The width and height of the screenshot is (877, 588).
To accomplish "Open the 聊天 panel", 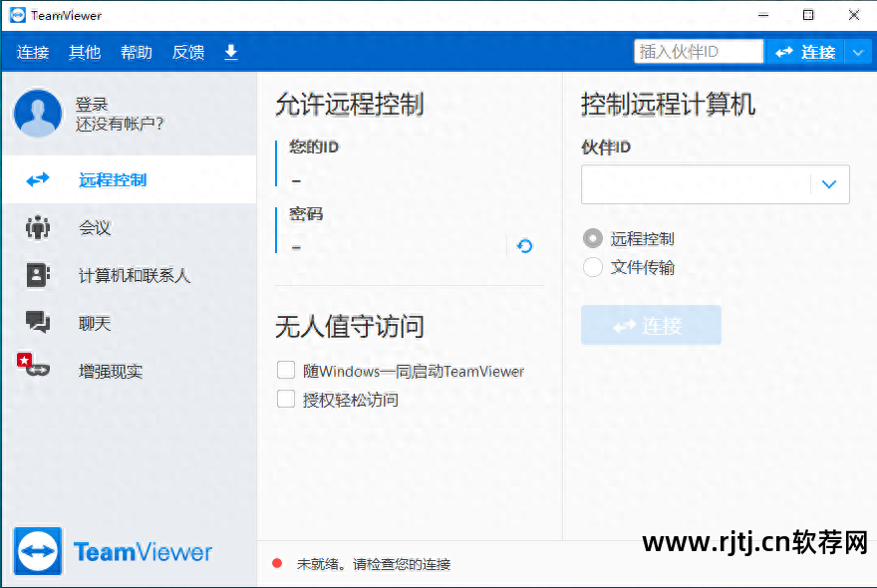I will (x=39, y=323).
